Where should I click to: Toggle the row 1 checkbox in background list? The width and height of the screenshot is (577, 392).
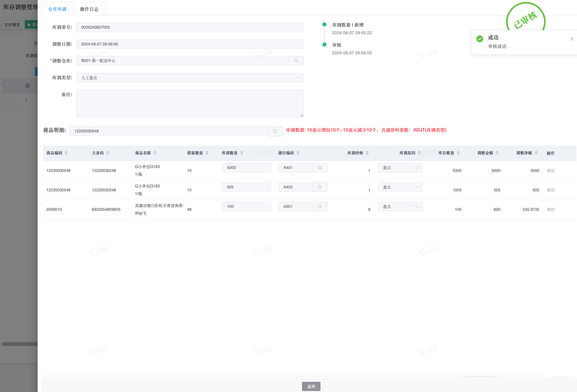click(8, 99)
